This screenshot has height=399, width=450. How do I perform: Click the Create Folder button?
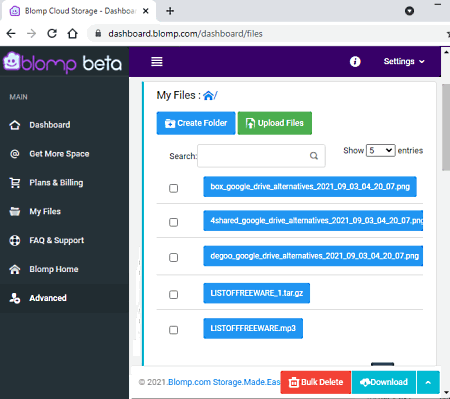[196, 123]
